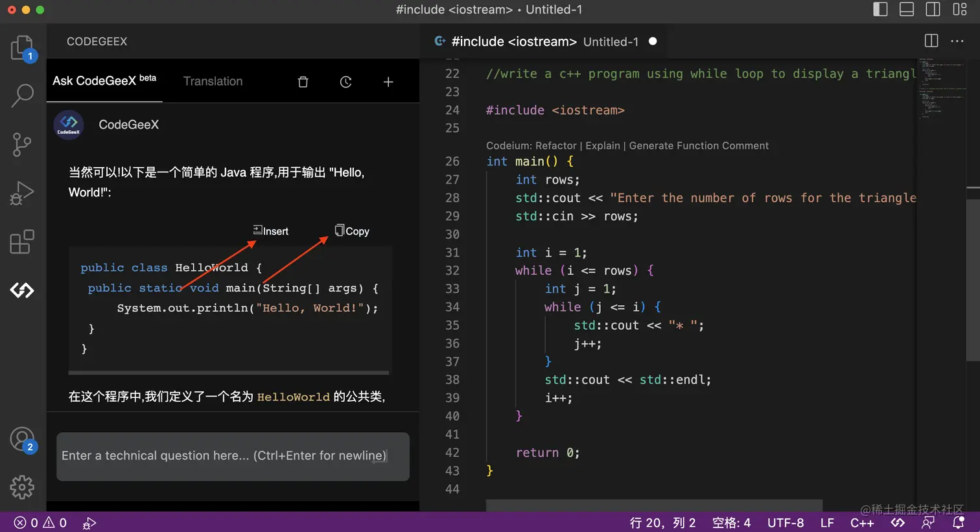Show errors and warnings in status bar
This screenshot has width=980, height=532.
click(40, 522)
